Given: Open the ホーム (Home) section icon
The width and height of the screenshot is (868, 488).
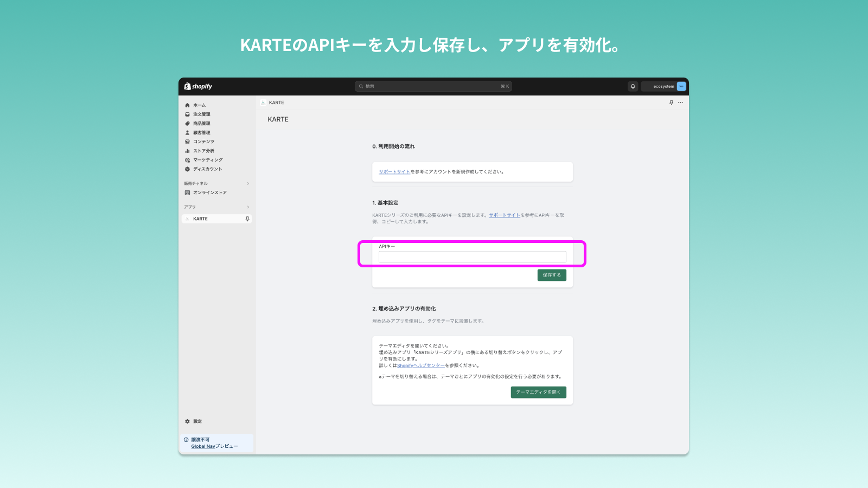Looking at the screenshot, I should 188,105.
